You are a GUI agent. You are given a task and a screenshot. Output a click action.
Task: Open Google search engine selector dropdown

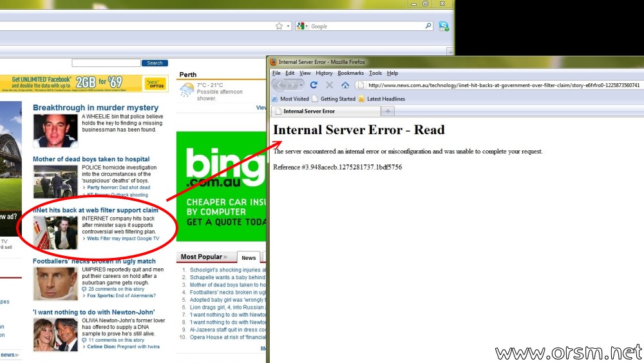point(302,26)
